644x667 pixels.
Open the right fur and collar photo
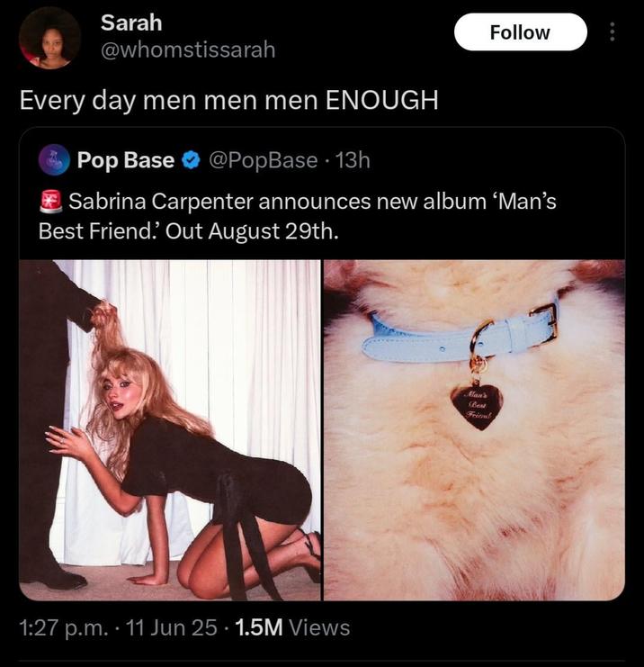coord(474,430)
